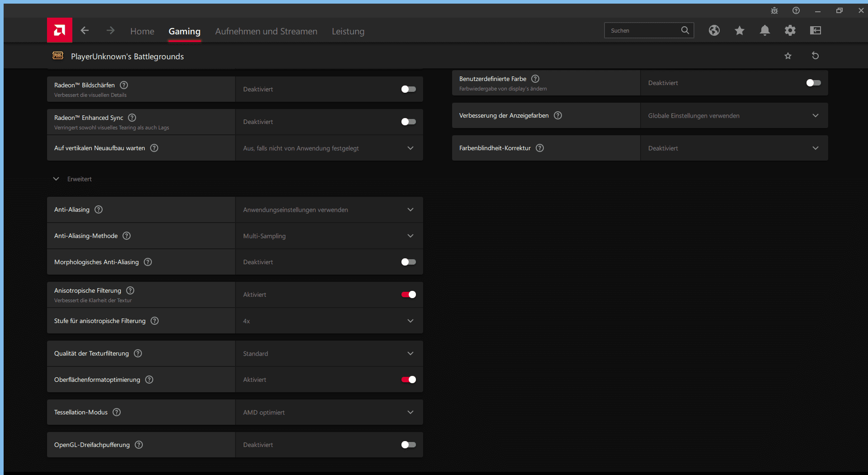
Task: Show help for Verbesserung der Anzeigefarben
Action: tap(558, 115)
